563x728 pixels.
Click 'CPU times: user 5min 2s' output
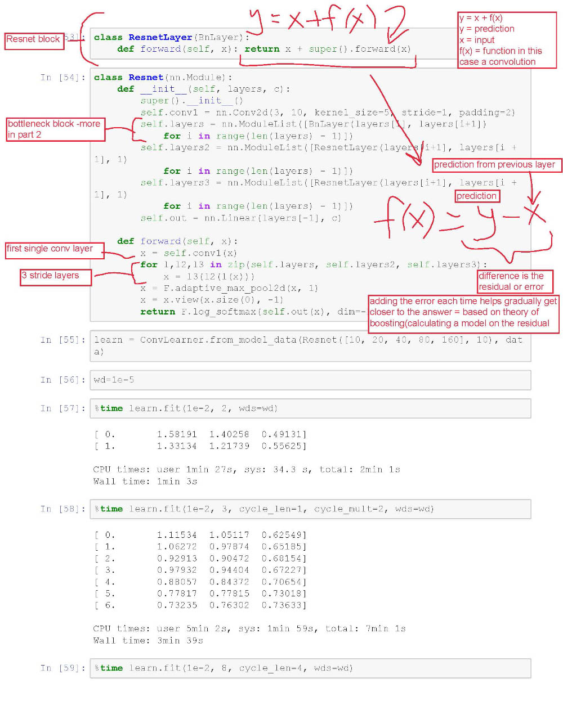[249, 628]
